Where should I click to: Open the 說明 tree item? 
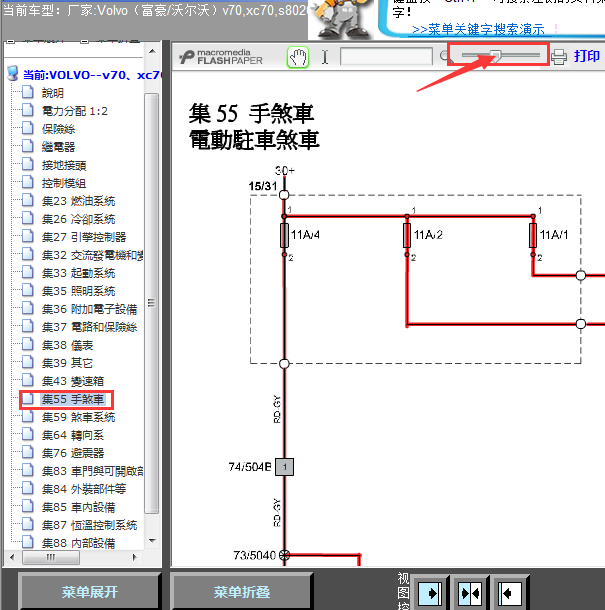pos(53,93)
